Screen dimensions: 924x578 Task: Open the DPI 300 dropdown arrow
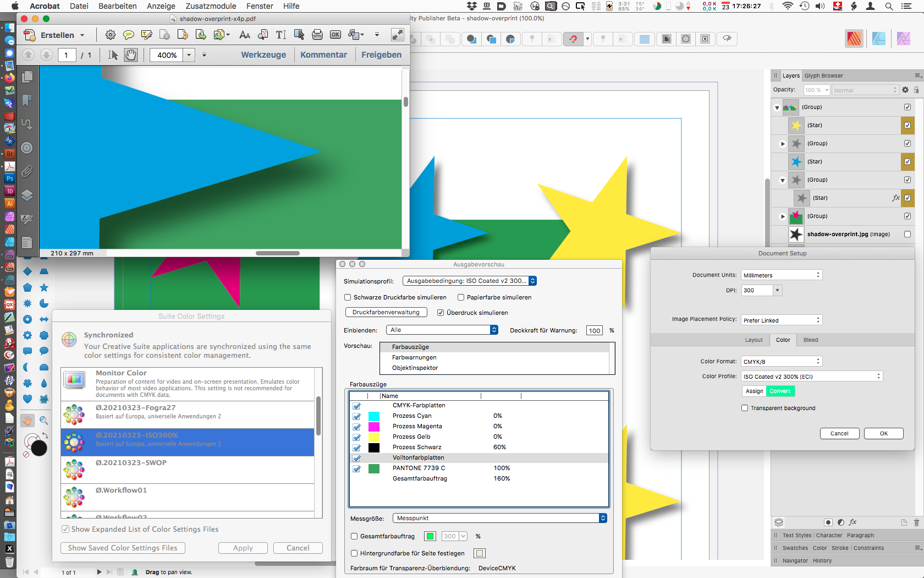click(x=777, y=290)
